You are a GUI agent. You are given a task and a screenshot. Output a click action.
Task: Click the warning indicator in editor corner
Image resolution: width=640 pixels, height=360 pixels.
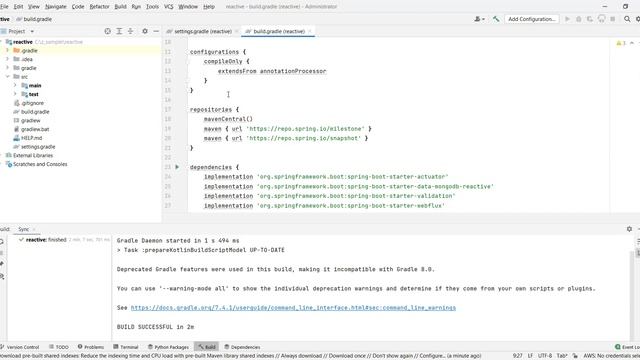pyautogui.click(x=621, y=43)
